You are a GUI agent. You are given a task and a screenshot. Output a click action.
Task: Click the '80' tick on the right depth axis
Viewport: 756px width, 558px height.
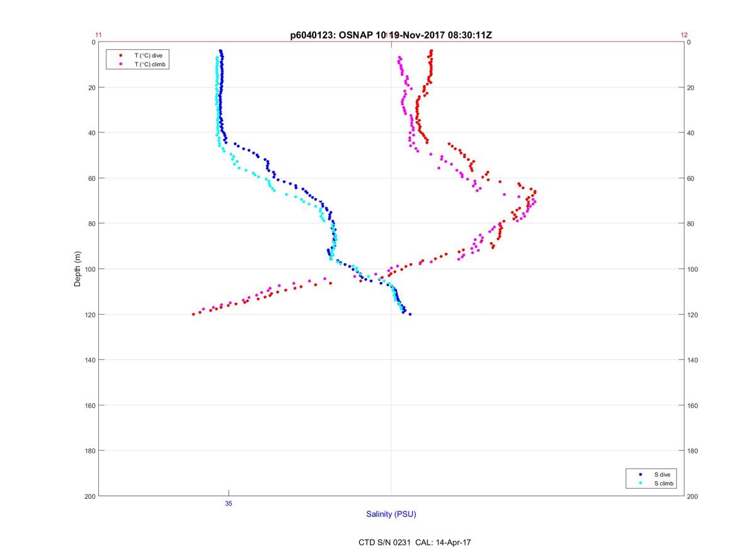pos(691,224)
